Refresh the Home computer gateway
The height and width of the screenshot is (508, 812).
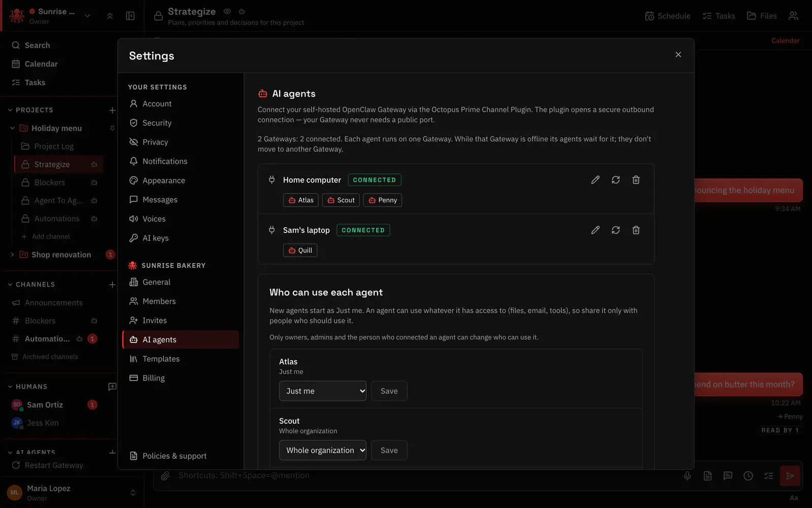click(x=616, y=180)
